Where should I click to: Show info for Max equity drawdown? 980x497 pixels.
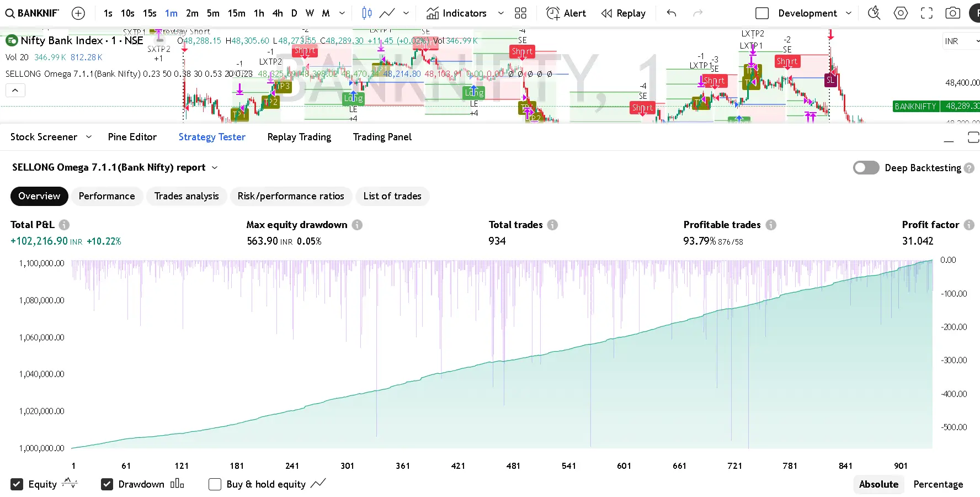(357, 225)
